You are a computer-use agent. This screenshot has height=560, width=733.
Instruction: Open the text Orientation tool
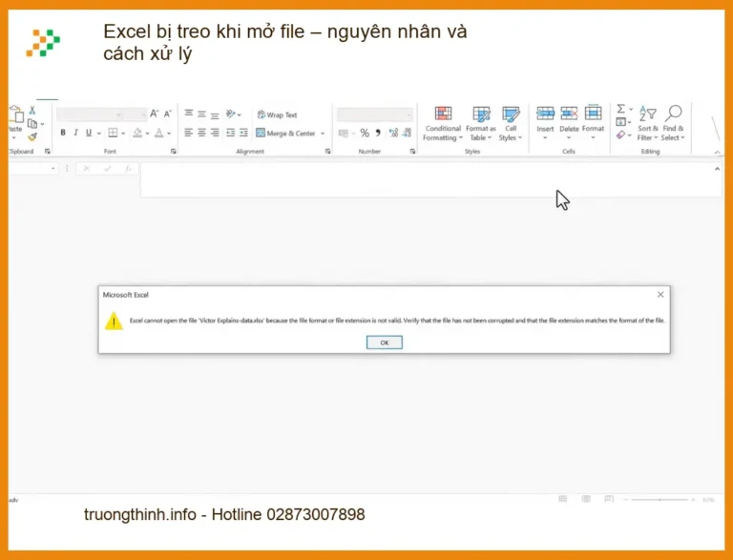[x=231, y=114]
